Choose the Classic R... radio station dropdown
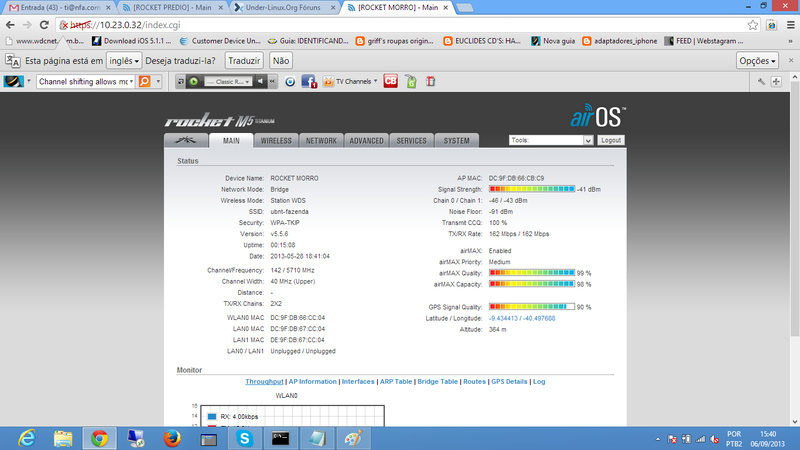The image size is (800, 450). (228, 82)
